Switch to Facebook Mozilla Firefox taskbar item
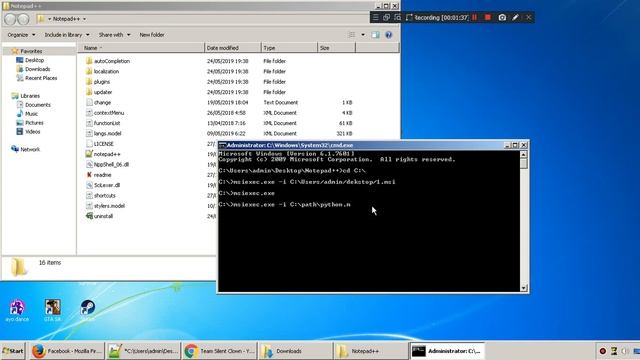Image resolution: width=640 pixels, height=360 pixels. [67, 351]
